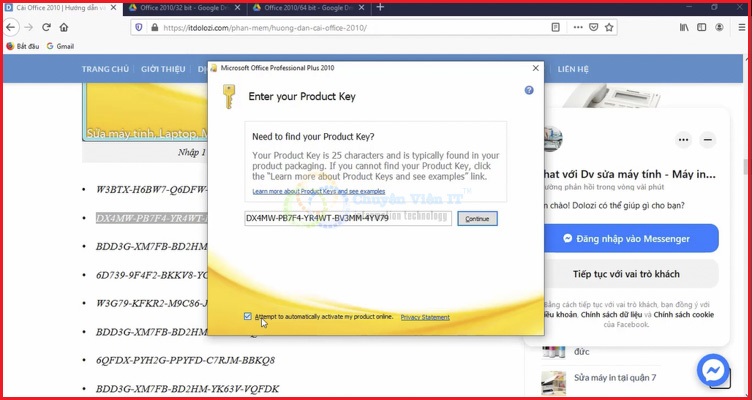Minimize the Messenger chat widget
Image resolution: width=752 pixels, height=400 pixels.
tap(708, 140)
